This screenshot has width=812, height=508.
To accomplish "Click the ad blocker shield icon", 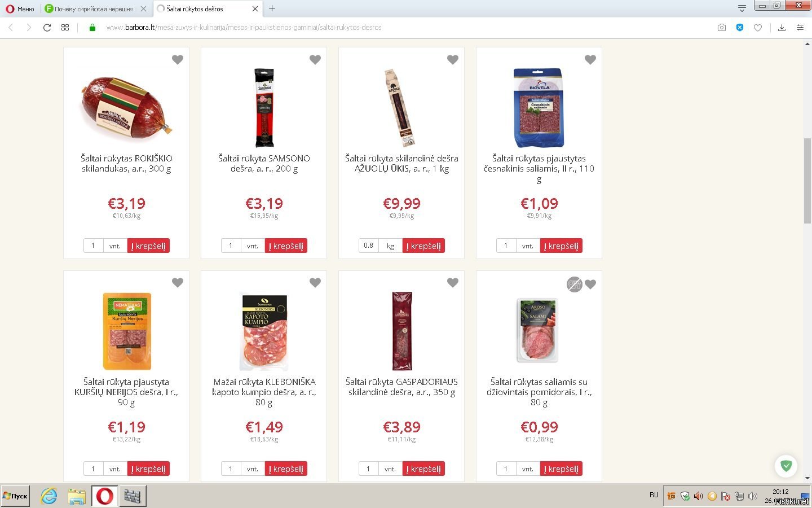I will point(740,27).
